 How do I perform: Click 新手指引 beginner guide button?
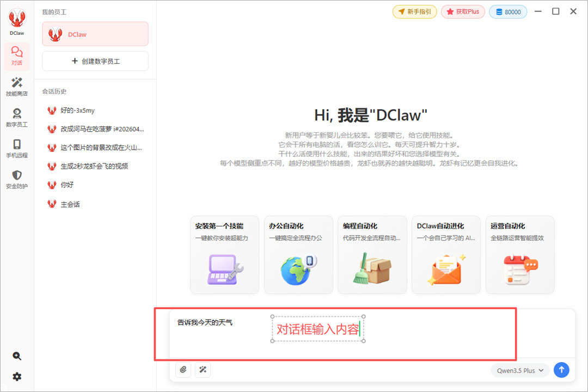coord(414,11)
